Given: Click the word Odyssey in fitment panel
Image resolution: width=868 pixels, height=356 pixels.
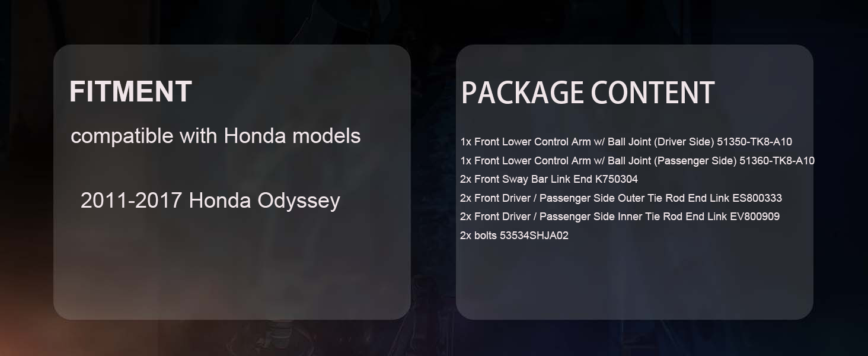Looking at the screenshot, I should click(298, 201).
